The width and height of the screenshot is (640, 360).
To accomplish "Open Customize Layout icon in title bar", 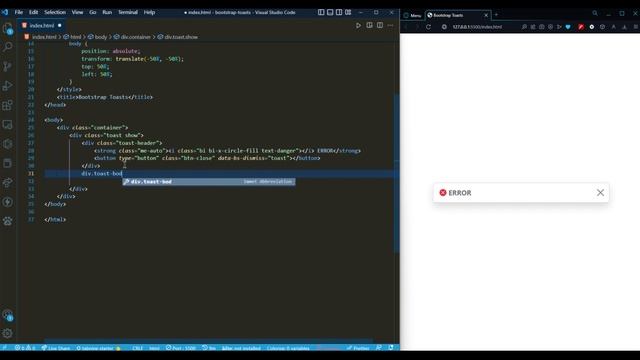I will tap(348, 12).
